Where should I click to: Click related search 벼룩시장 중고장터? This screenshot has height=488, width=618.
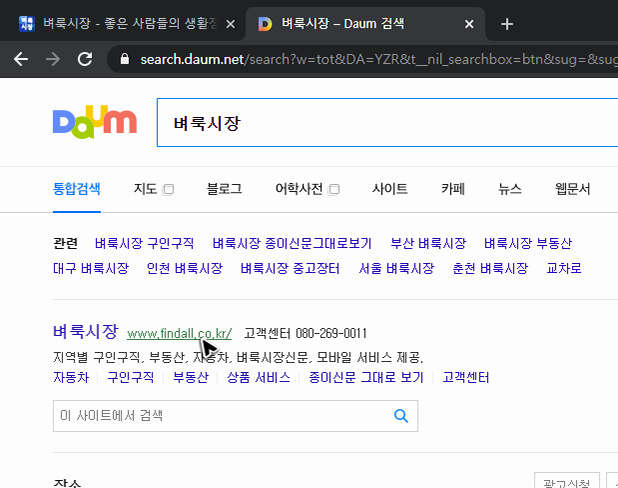(x=290, y=268)
